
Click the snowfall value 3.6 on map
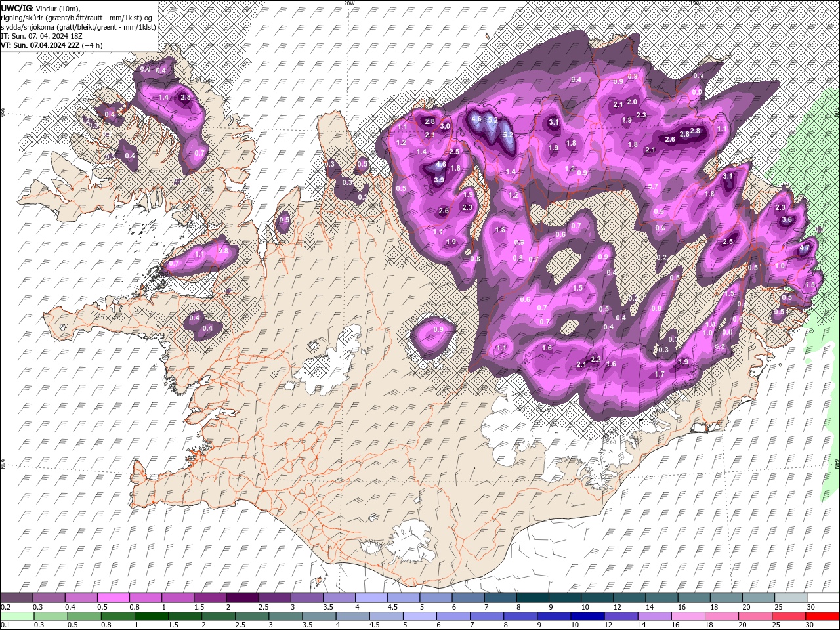coord(787,220)
